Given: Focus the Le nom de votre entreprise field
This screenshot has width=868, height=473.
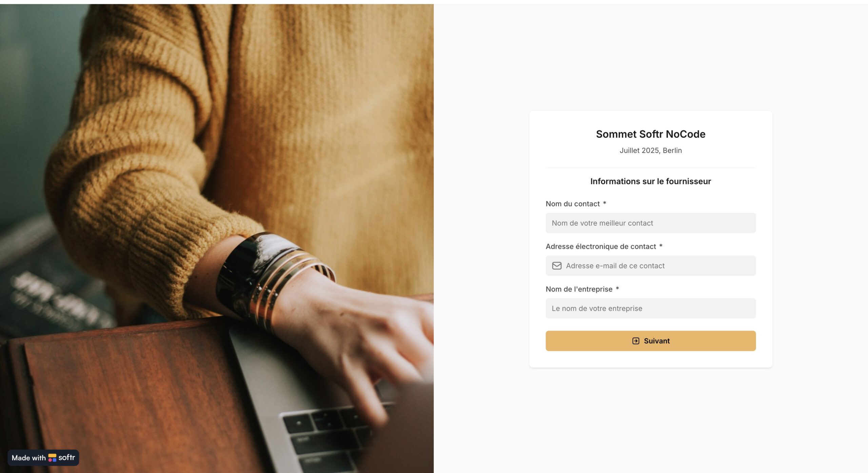Looking at the screenshot, I should pos(651,308).
